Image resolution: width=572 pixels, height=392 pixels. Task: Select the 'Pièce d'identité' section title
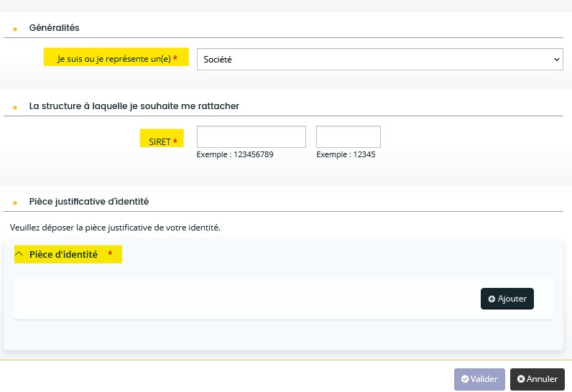pyautogui.click(x=63, y=254)
